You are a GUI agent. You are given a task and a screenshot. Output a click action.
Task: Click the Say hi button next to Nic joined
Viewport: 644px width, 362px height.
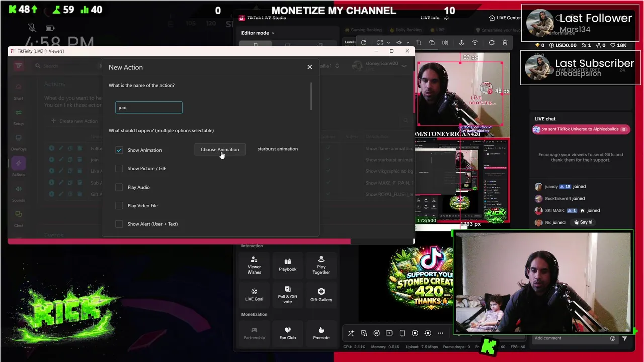[583, 222]
